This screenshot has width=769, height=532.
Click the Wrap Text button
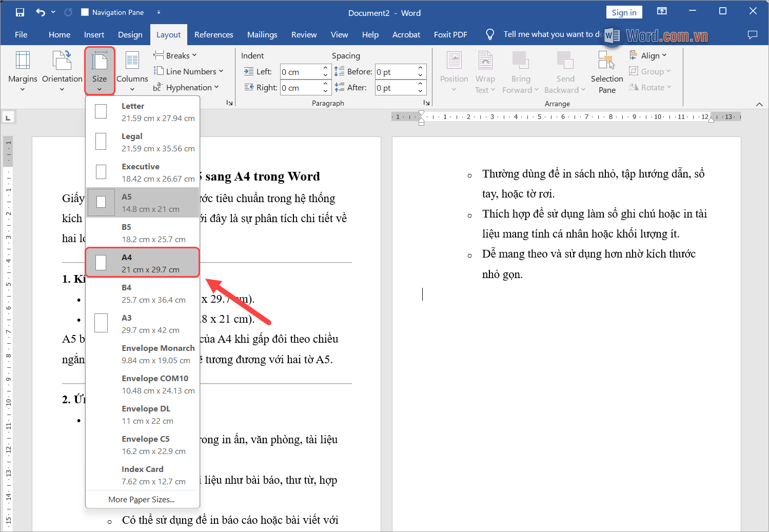485,72
